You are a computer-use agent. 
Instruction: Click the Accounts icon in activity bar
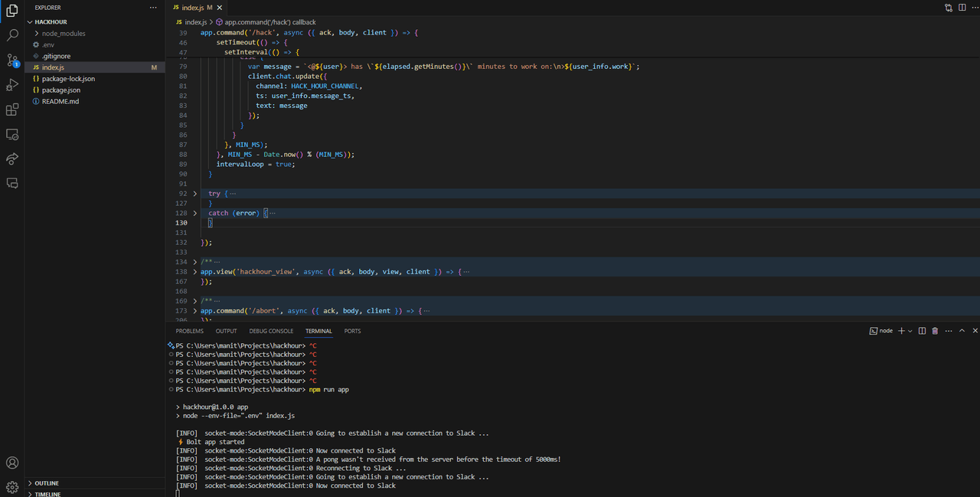click(x=12, y=463)
